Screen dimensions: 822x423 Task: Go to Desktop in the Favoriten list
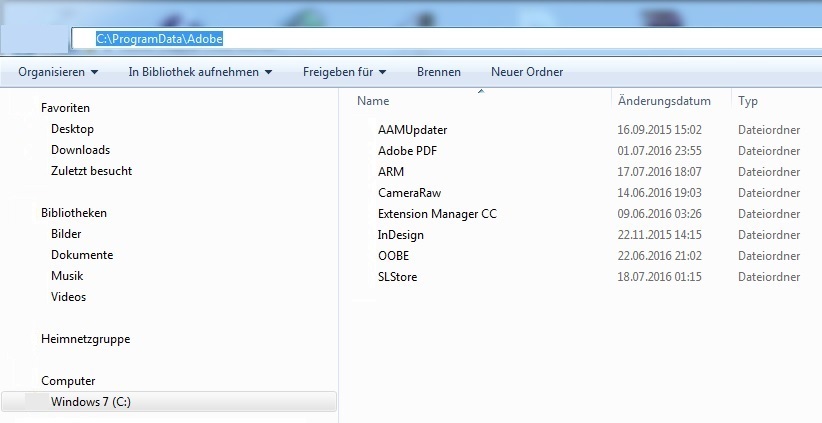(72, 129)
